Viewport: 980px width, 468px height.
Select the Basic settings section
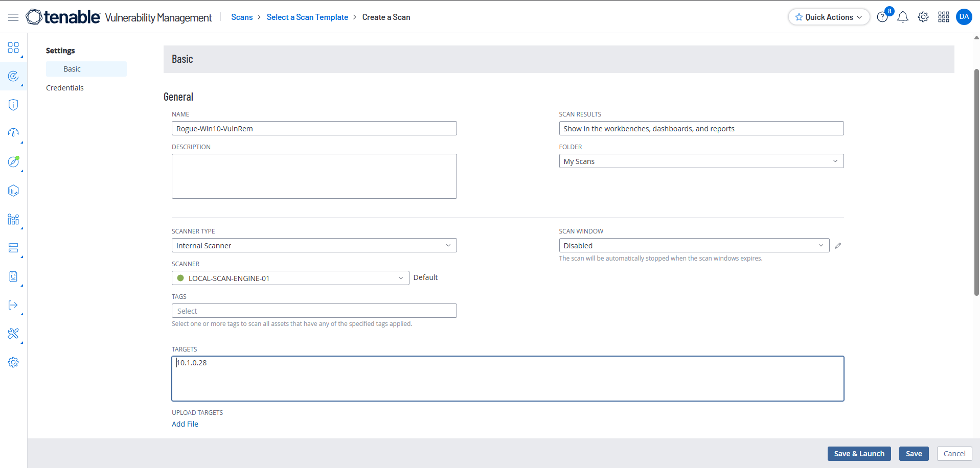[x=72, y=69]
